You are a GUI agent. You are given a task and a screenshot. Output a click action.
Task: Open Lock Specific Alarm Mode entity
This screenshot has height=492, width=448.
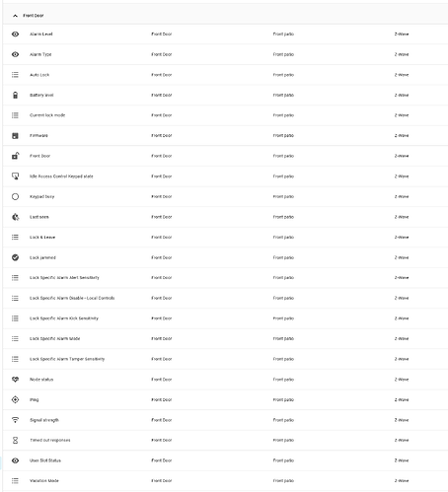tap(225, 339)
